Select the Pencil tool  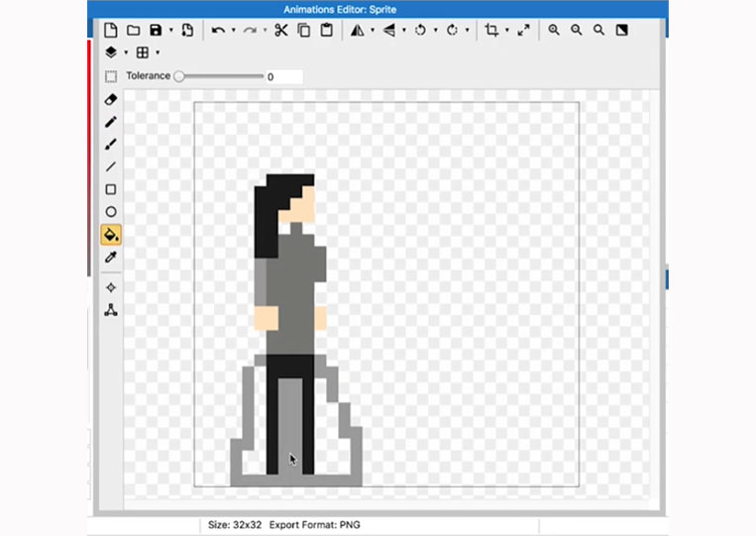(111, 122)
